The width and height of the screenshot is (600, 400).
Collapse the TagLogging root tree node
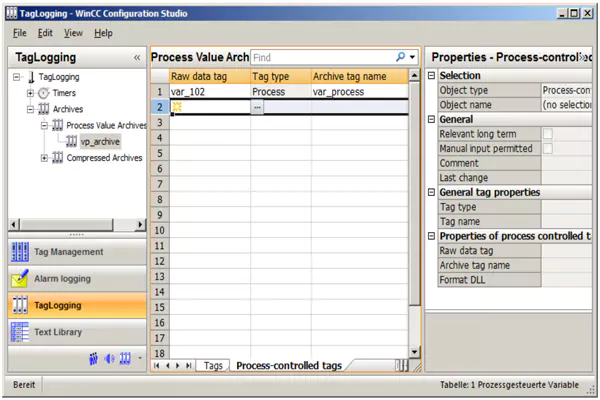coord(16,77)
